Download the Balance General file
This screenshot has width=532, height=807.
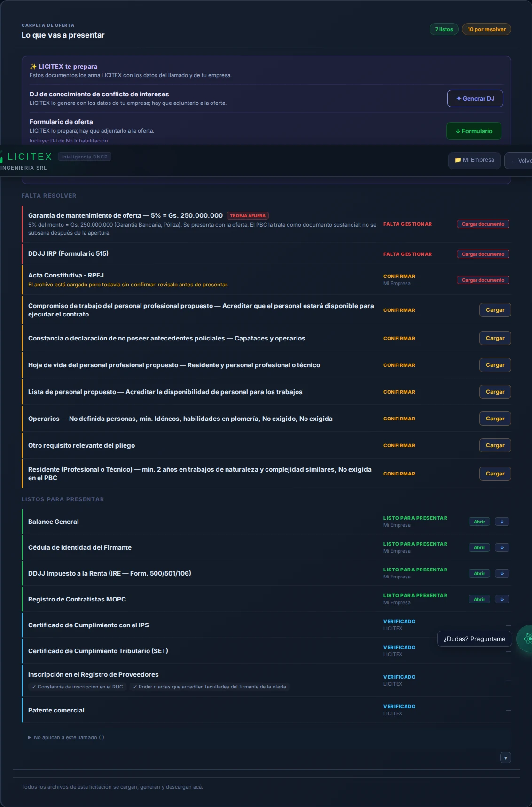point(502,522)
